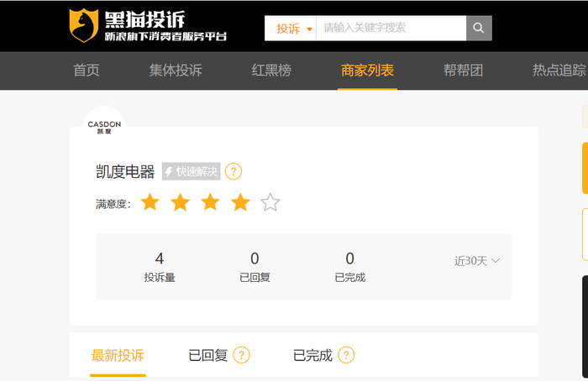Go to the 首页 nav item
The width and height of the screenshot is (588, 381).
[x=87, y=70]
